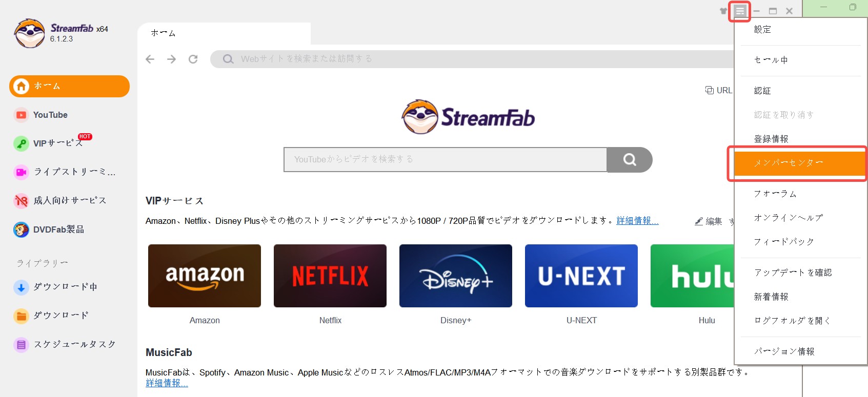Open the Disney+ service thumbnail

click(x=456, y=276)
